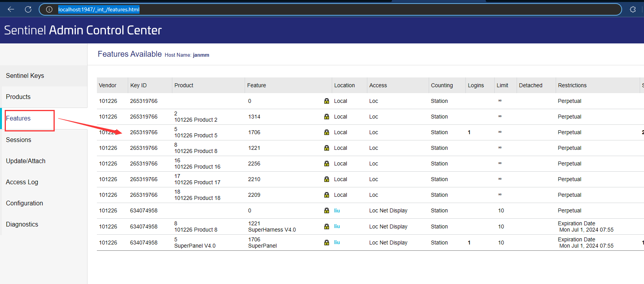
Task: Click feature number 2210
Action: [254, 179]
